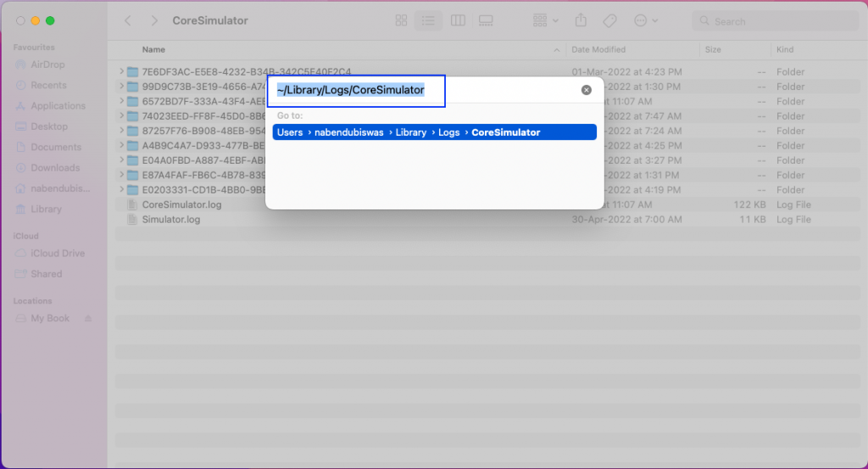Go back using the left chevron
Viewport: 868px width, 469px height.
pyautogui.click(x=128, y=21)
